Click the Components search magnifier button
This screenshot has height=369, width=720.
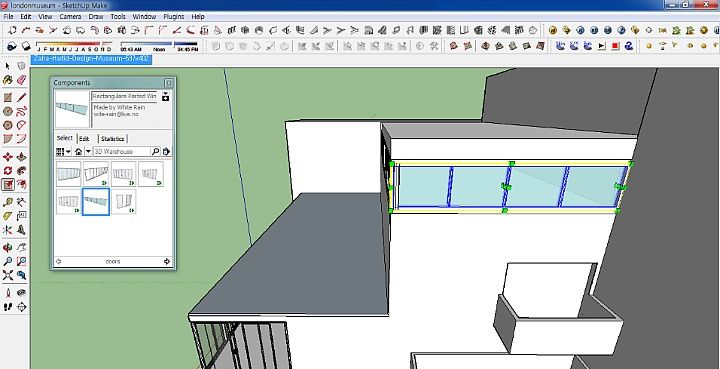155,151
